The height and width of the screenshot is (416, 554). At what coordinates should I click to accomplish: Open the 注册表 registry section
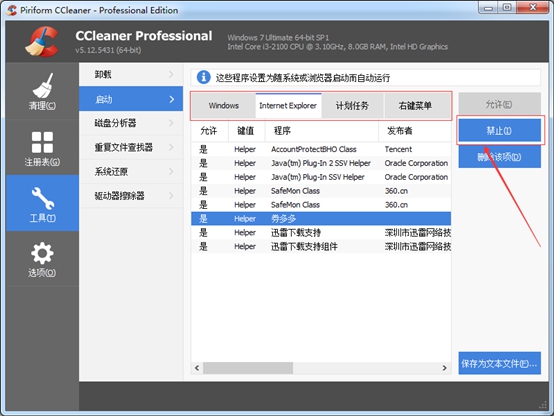pos(42,147)
